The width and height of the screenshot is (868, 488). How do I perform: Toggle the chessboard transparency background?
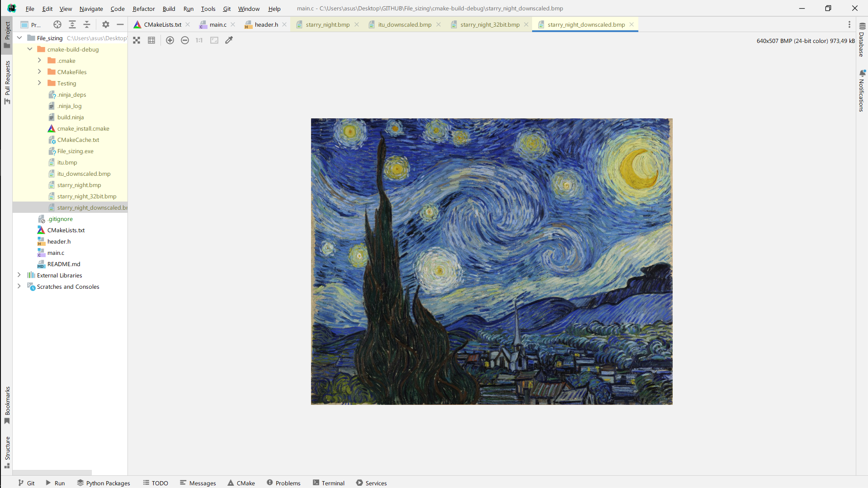137,40
